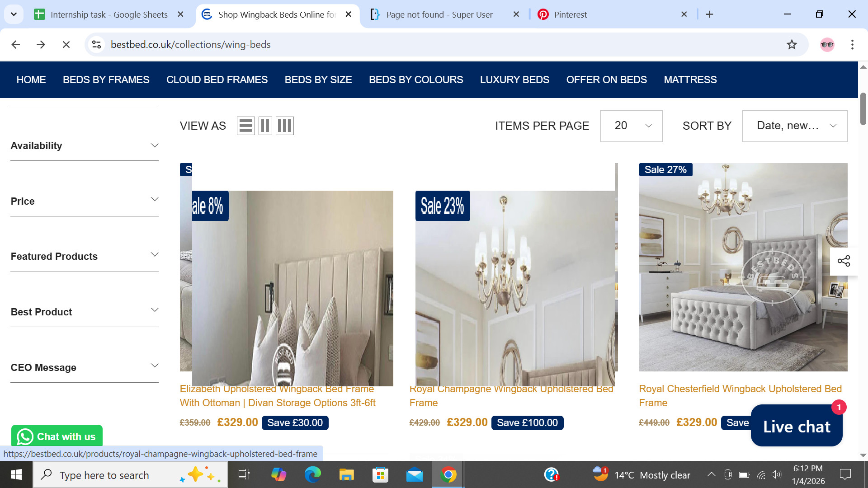Expand the Availability filter
Image resolution: width=868 pixels, height=488 pixels.
point(85,146)
